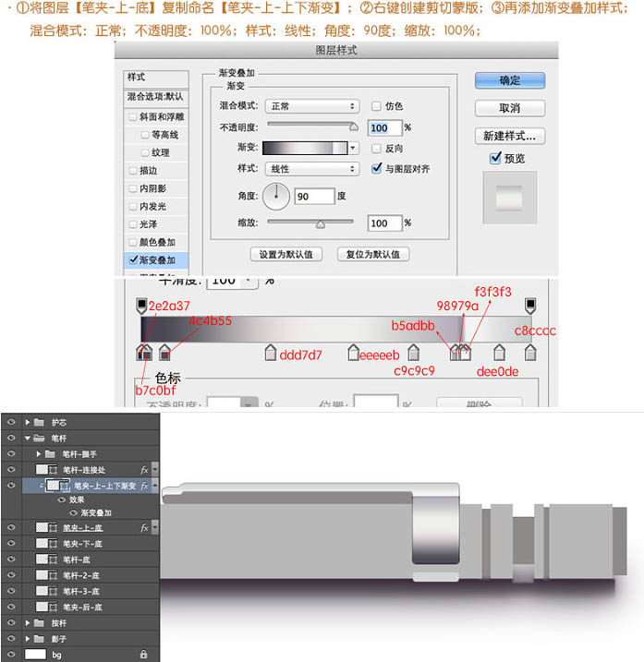Select the ddd7d7 gradient color stop
The height and width of the screenshot is (662, 644).
271,353
